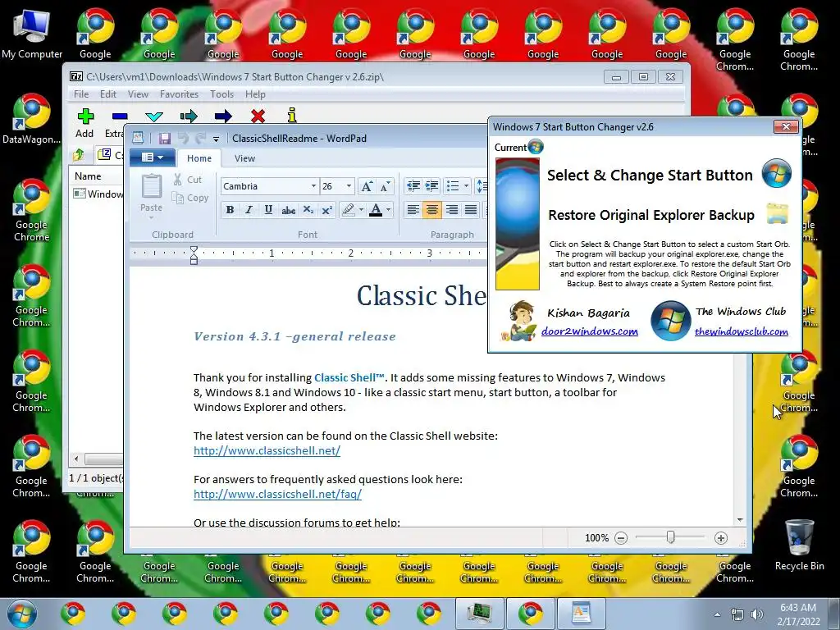Viewport: 840px width, 630px height.
Task: Click the yellow Info icon in 7-Zip
Action: click(x=291, y=115)
